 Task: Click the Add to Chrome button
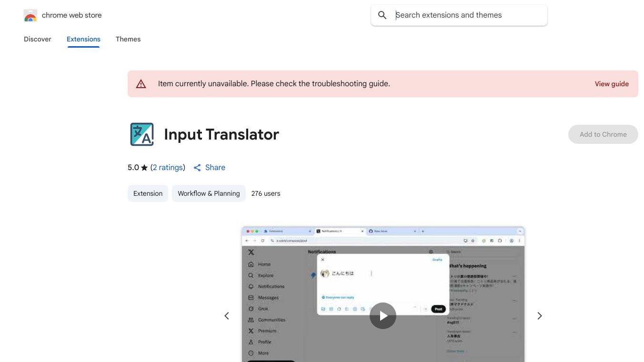tap(603, 134)
